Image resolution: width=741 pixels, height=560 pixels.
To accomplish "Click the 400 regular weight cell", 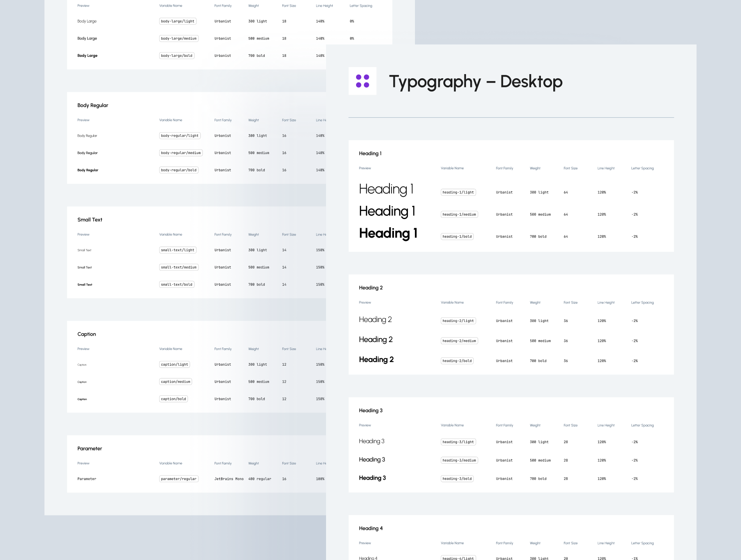I will click(260, 479).
